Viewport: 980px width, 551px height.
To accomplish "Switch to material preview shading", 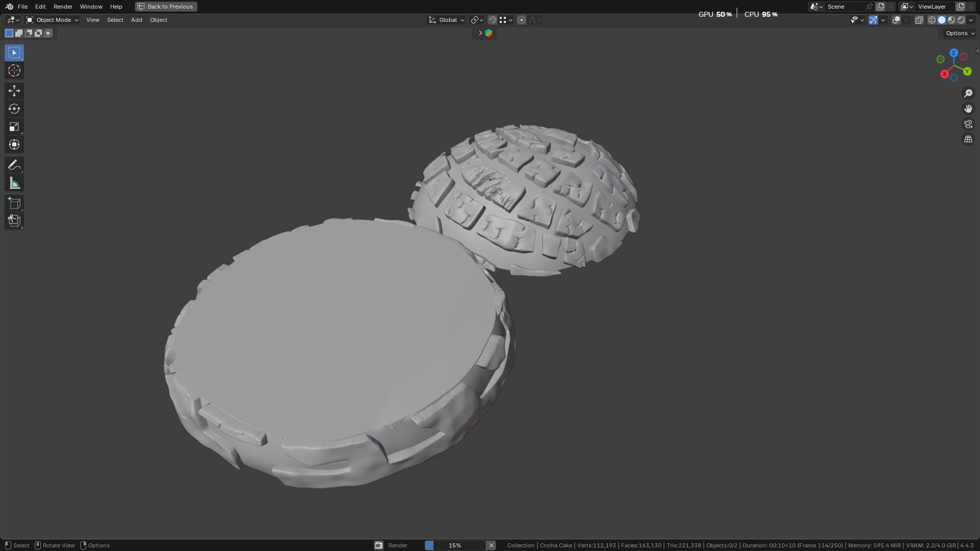I will [x=951, y=20].
